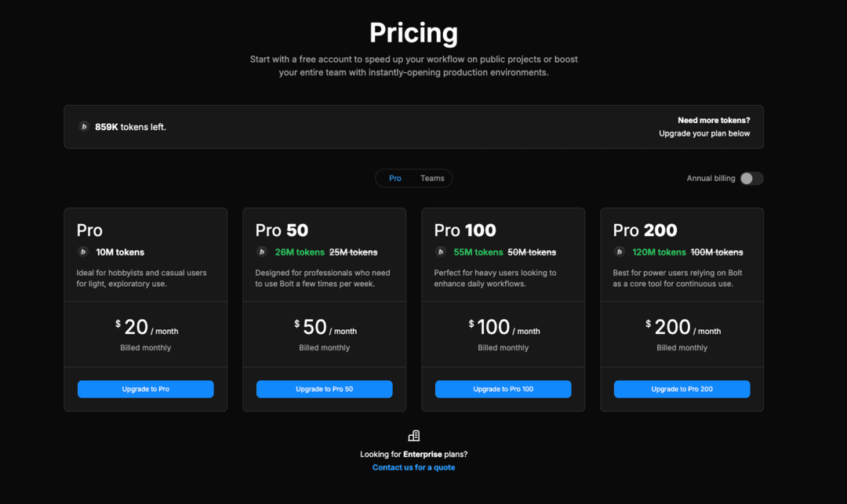Click the Pro 100 plan title
Viewport: 847px width, 504px height.
coord(465,230)
